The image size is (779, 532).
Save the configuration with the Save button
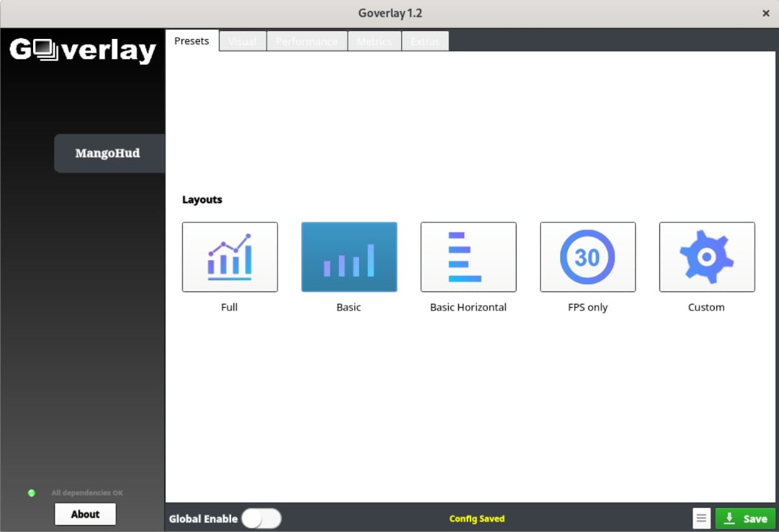pyautogui.click(x=745, y=518)
